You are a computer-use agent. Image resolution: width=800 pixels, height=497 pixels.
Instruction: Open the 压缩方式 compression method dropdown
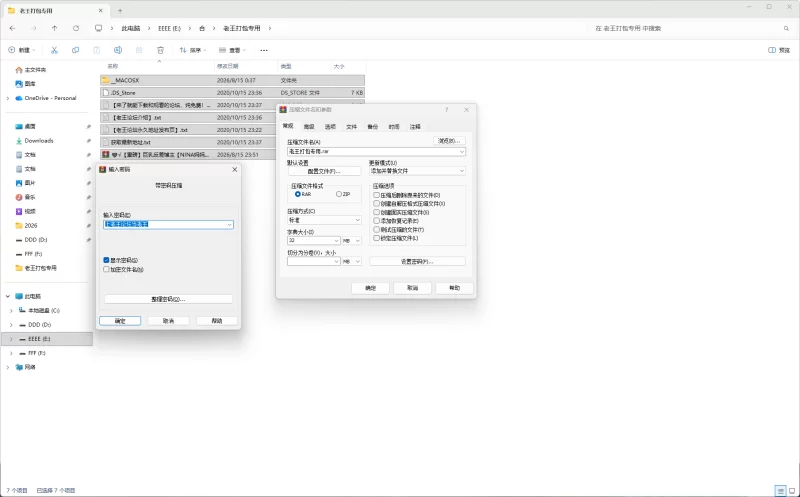click(324, 220)
